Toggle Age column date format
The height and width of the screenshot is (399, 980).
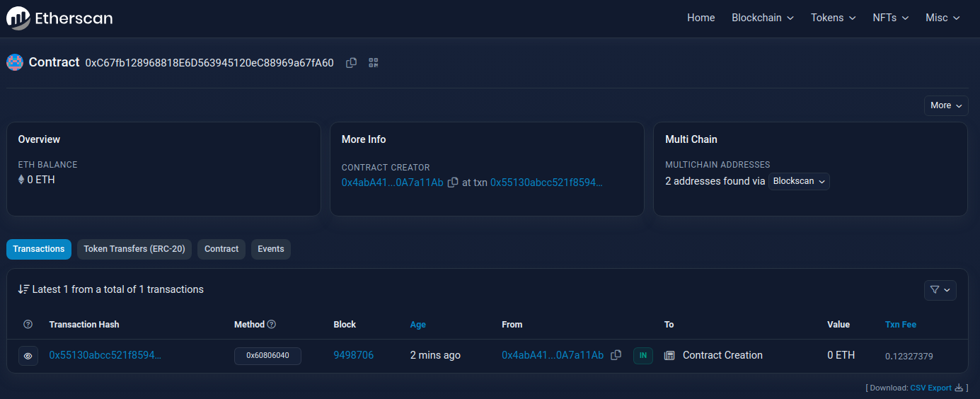coord(418,325)
